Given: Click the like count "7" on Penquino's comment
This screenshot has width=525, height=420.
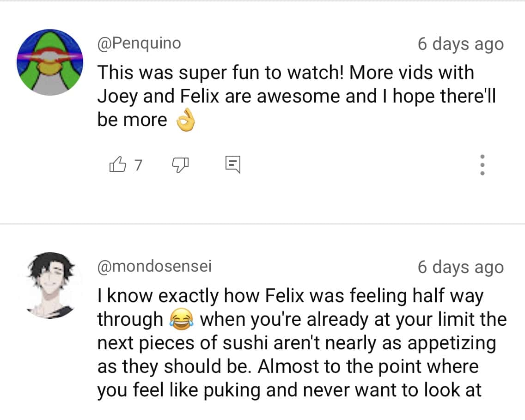Looking at the screenshot, I should click(x=138, y=164).
